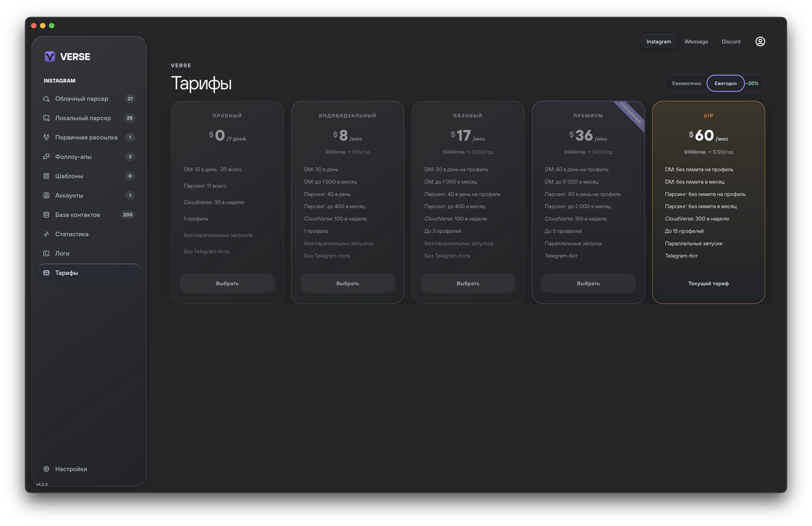Click 'До 3 профилей' in Базовый
Viewport: 812px width, 526px height.
point(442,231)
